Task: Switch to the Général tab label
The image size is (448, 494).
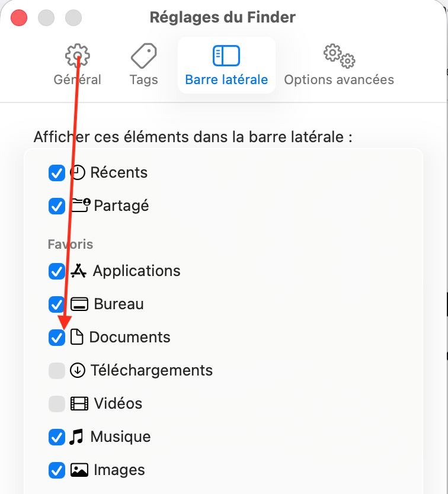Action: point(78,79)
